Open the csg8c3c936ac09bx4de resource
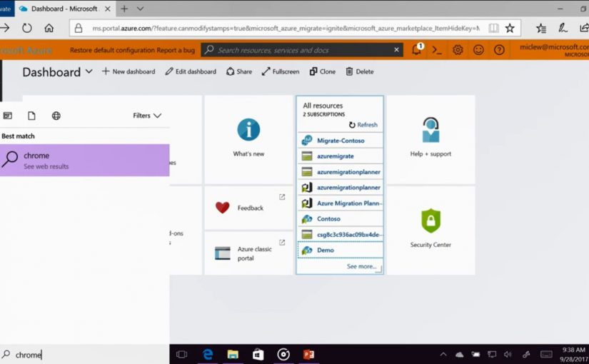Viewport: 589px width, 364px height. 340,234
